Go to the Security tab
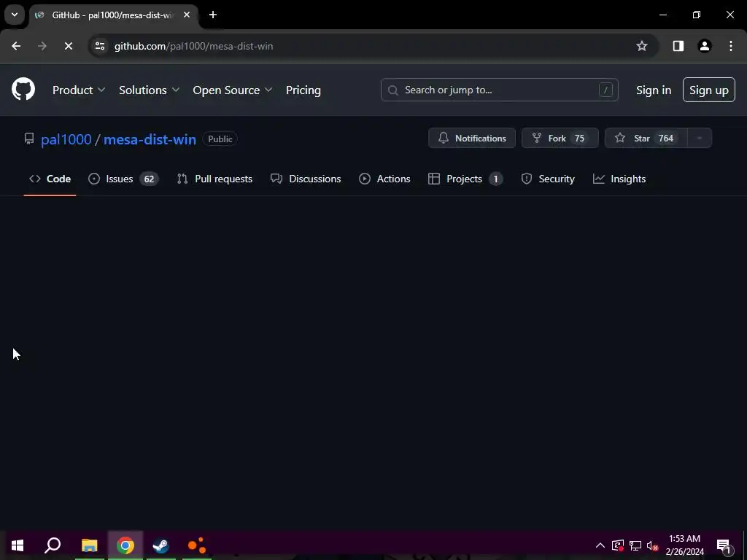 [548, 179]
